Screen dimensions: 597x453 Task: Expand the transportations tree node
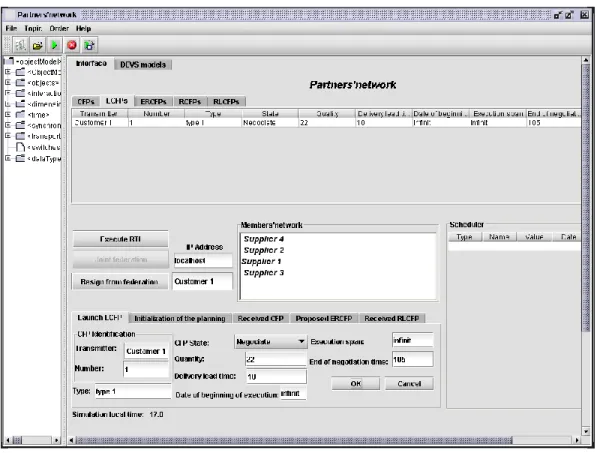click(x=8, y=136)
